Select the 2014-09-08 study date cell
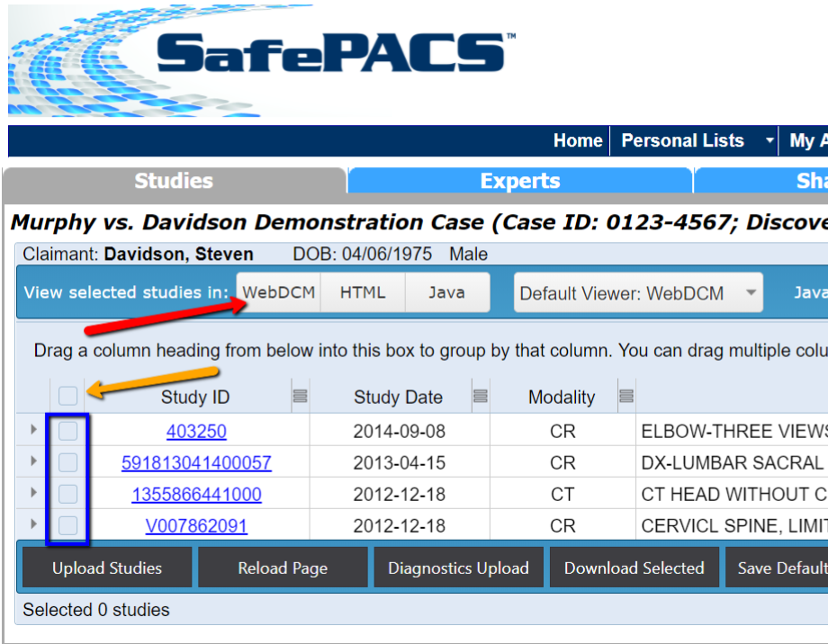This screenshot has height=644, width=828. point(400,431)
